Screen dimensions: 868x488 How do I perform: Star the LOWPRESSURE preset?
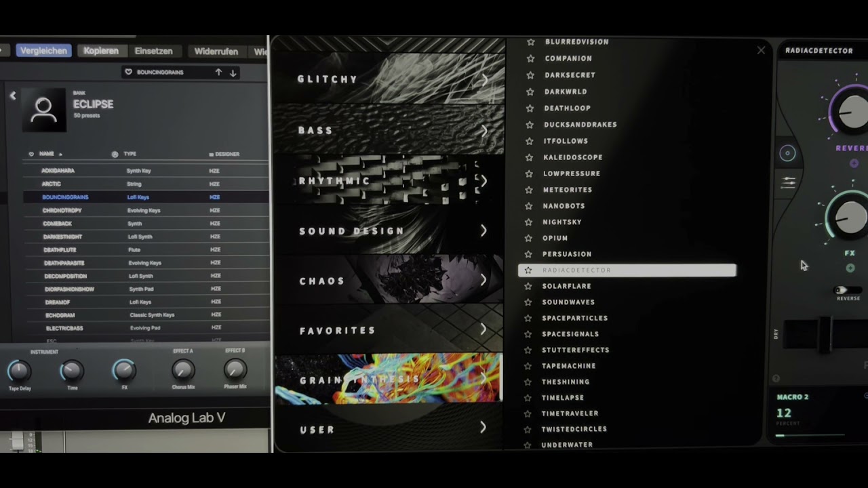[530, 174]
